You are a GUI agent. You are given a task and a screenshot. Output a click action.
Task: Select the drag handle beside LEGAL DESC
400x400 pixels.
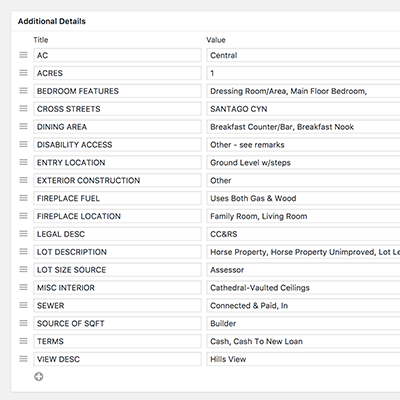23,234
